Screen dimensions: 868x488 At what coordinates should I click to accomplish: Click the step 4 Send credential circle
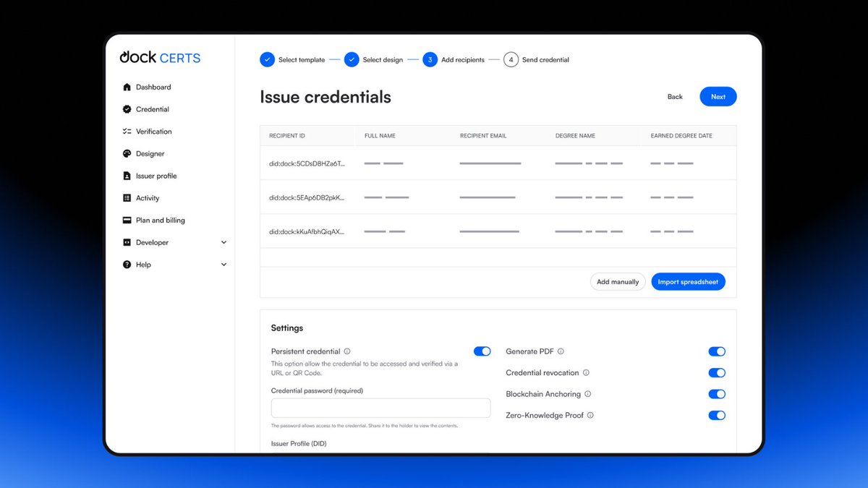point(511,60)
